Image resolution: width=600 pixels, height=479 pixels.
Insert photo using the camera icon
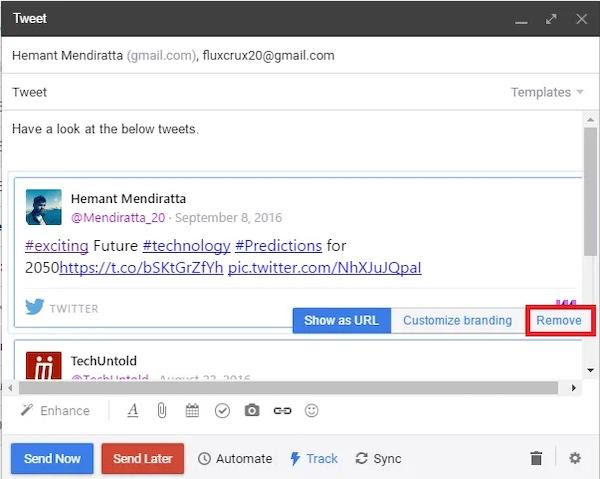tap(252, 411)
